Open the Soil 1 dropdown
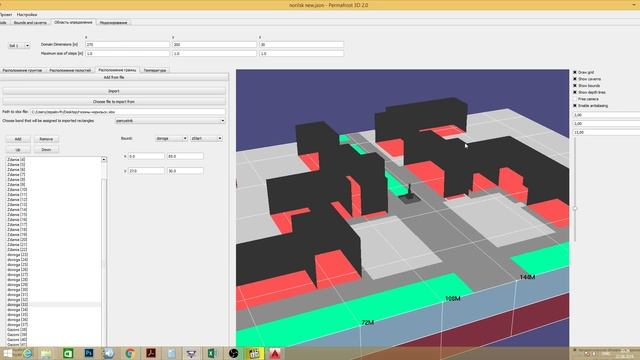Screen dimensions: 640x360 pos(19,46)
